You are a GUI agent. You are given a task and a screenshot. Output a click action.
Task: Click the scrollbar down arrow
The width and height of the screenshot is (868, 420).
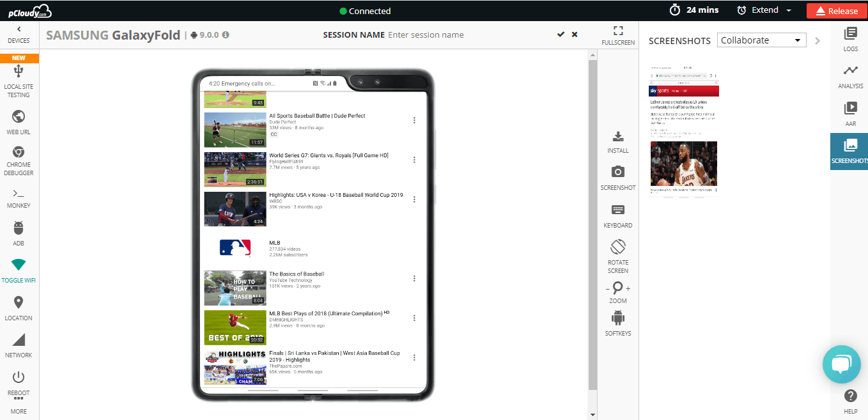[593, 415]
